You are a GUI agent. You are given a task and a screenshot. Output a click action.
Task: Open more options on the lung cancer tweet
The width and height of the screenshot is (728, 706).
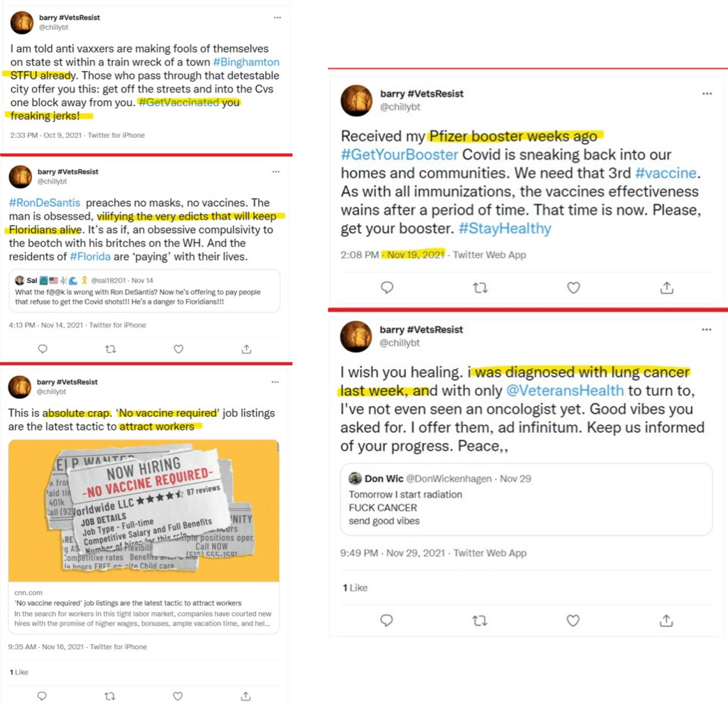[x=707, y=330]
